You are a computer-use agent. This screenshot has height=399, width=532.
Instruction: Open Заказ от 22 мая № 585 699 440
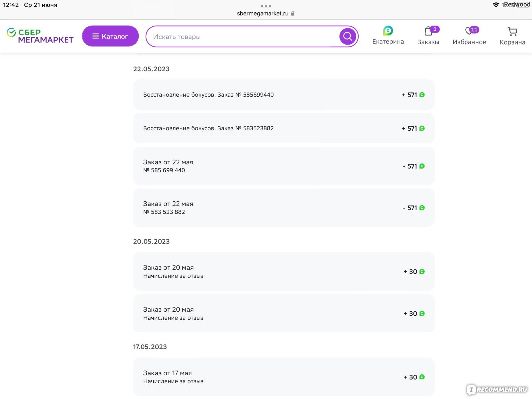pyautogui.click(x=284, y=166)
